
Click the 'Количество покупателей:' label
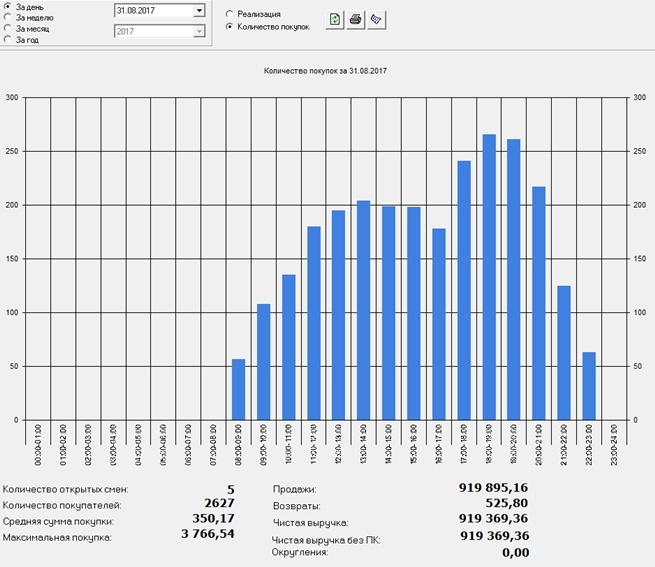click(x=62, y=505)
